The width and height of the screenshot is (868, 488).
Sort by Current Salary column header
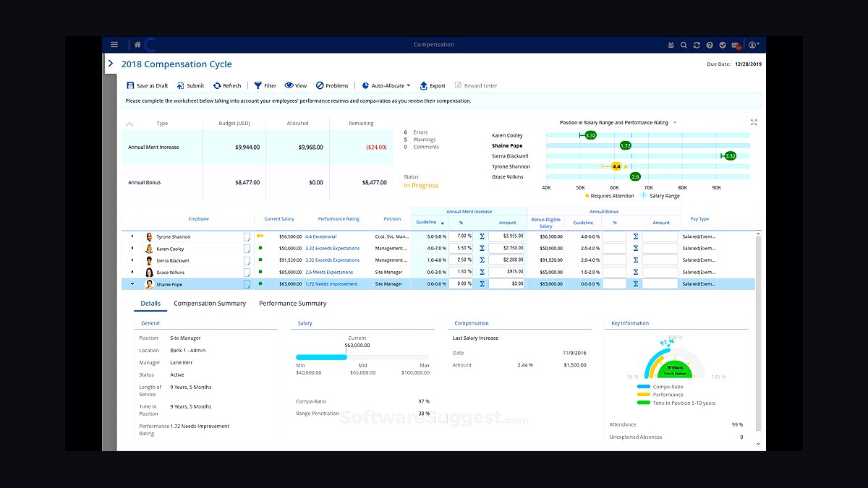279,219
